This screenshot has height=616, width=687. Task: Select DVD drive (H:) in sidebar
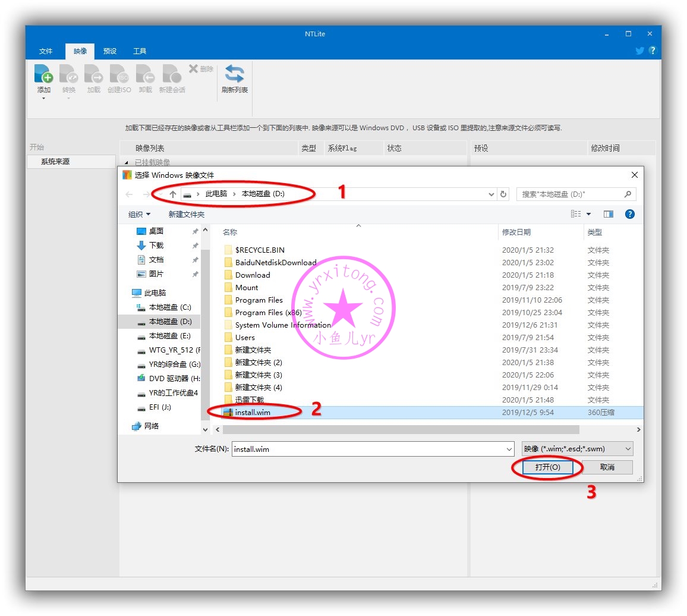pos(169,378)
